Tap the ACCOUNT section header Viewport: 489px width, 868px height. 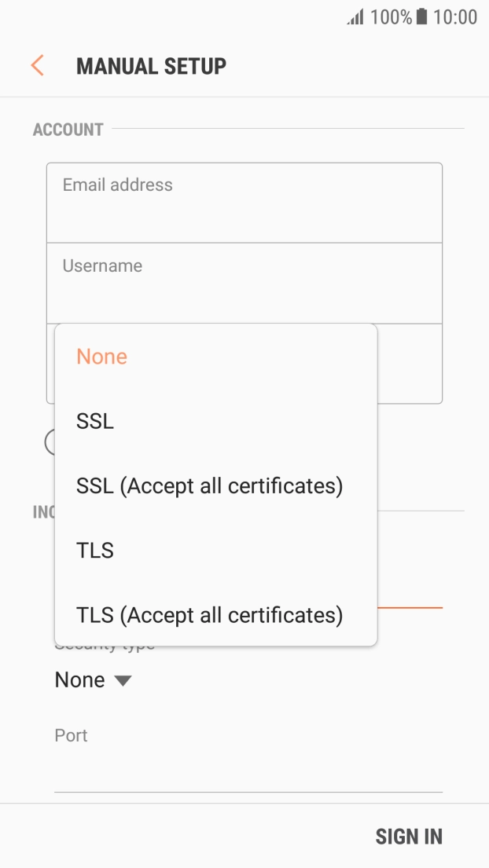(x=68, y=130)
